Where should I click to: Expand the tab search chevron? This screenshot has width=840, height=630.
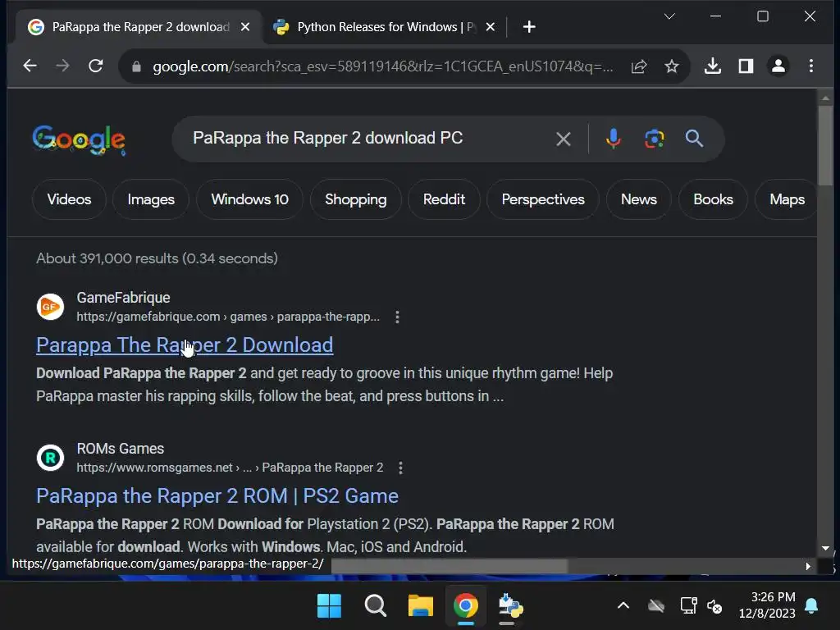click(669, 16)
